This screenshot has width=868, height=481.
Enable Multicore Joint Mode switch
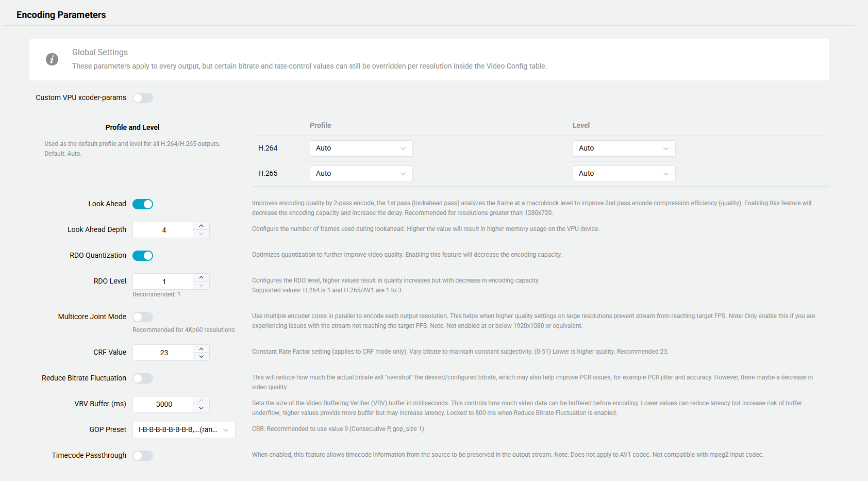point(143,317)
